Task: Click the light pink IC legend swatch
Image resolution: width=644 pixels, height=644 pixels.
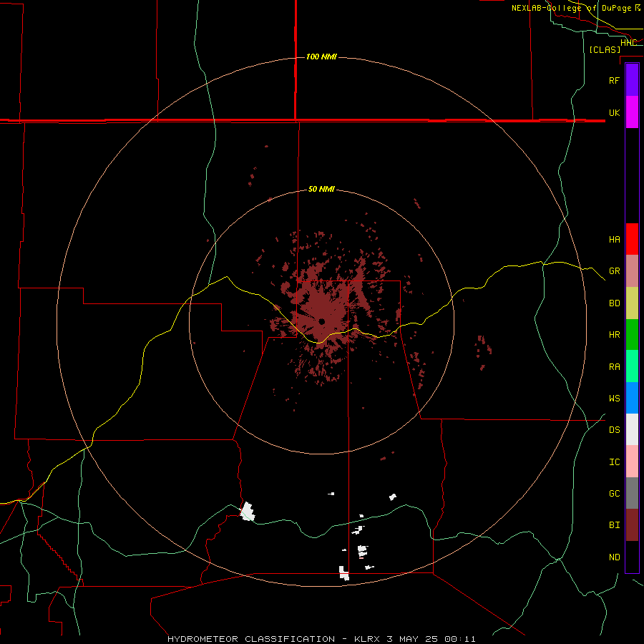Action: pyautogui.click(x=632, y=462)
